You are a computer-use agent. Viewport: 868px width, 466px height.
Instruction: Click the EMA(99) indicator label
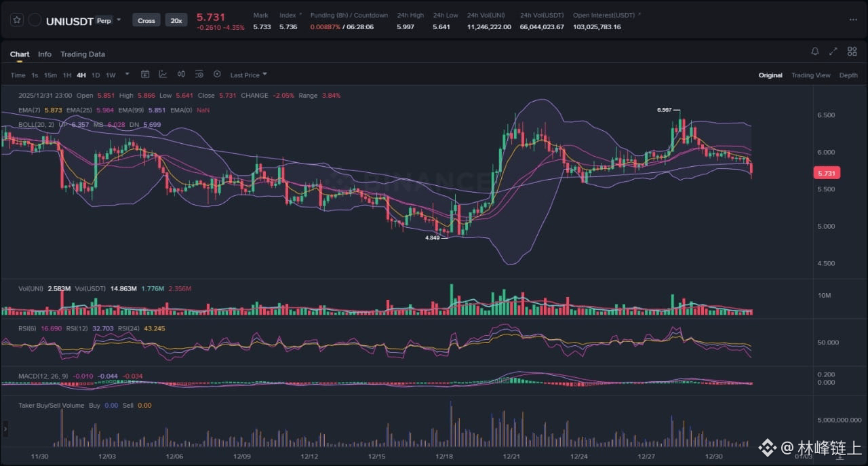[132, 110]
